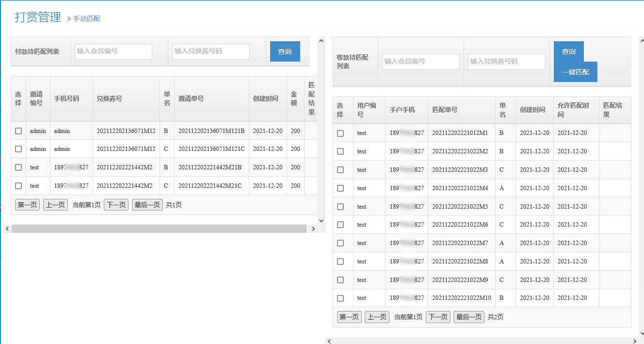The width and height of the screenshot is (644, 344).
Task: Focus the 输入会员编号 field in 付款 panel
Action: click(113, 51)
